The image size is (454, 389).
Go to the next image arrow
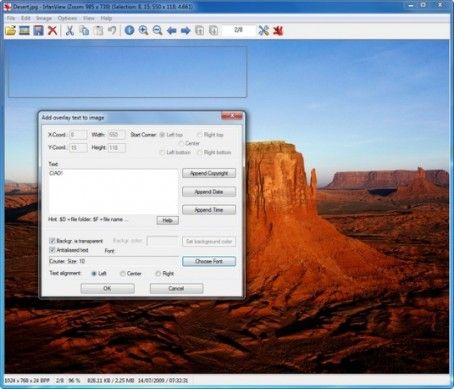pyautogui.click(x=185, y=31)
